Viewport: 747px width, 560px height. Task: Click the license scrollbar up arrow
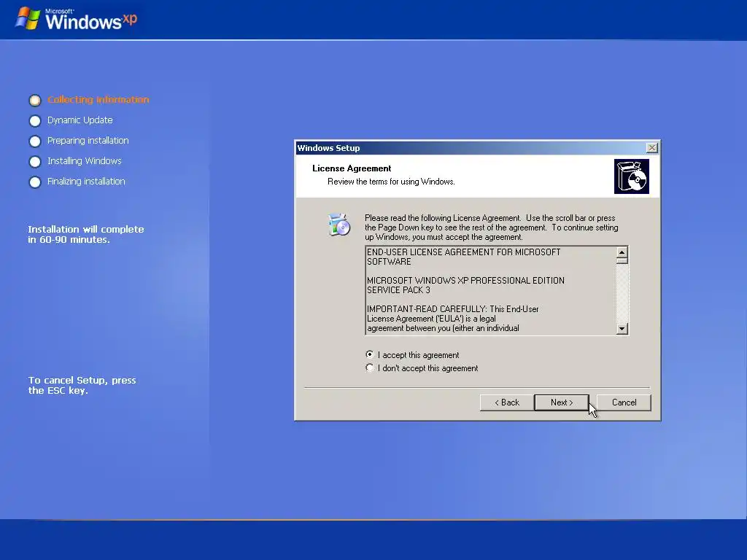[622, 252]
